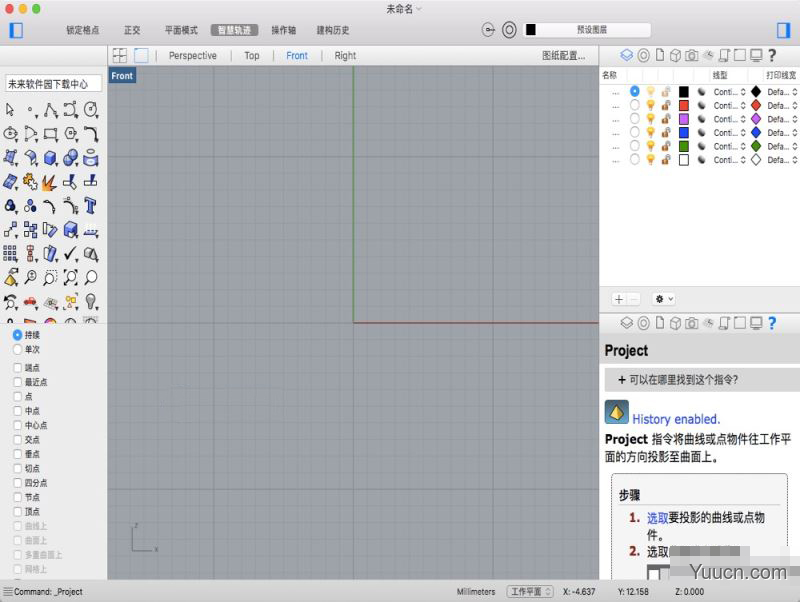Click the camera icon above the layers list
The image size is (800, 602).
click(x=692, y=56)
